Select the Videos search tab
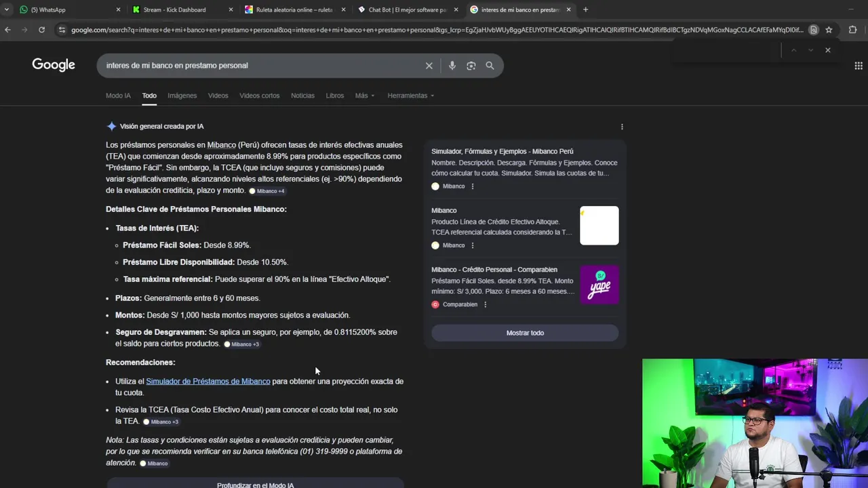The image size is (868, 488). pos(218,96)
